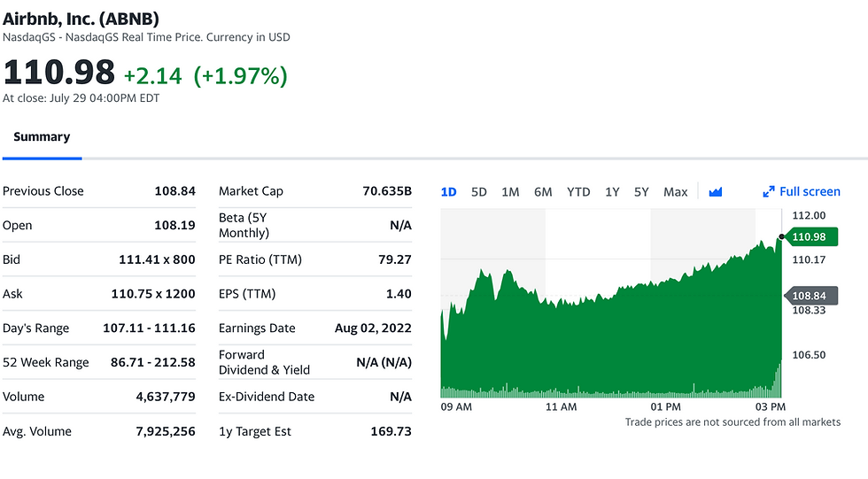The height and width of the screenshot is (479, 868).
Task: Switch chart to 1M range
Action: (510, 192)
